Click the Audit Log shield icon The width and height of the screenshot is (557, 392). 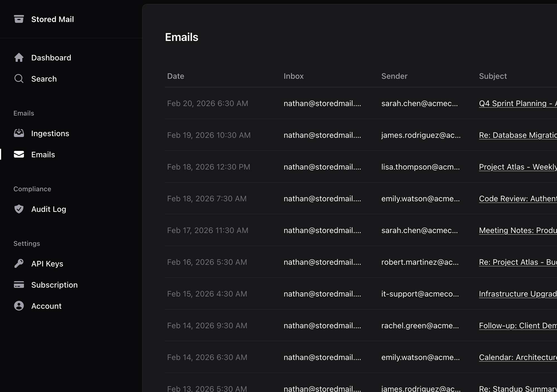coord(19,209)
